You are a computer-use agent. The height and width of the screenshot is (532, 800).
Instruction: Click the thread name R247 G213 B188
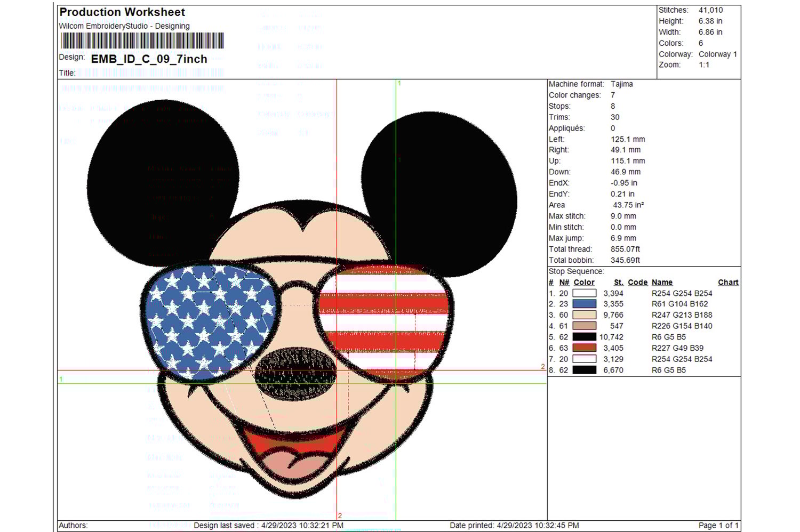click(682, 315)
